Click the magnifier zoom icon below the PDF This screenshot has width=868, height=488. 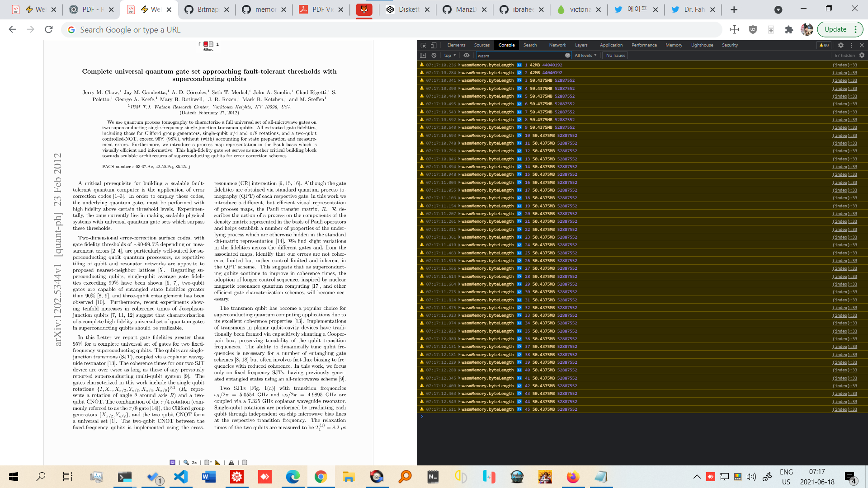tap(186, 462)
